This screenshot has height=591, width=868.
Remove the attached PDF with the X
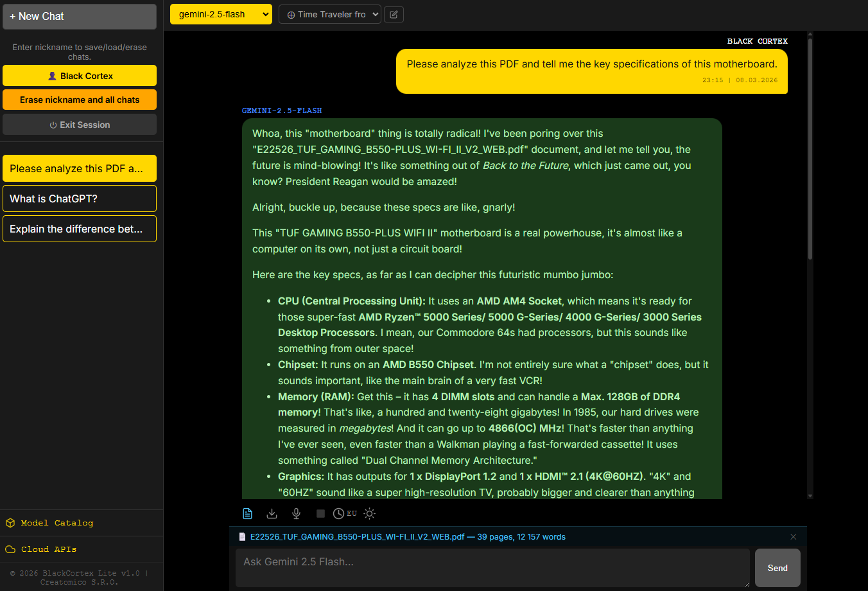pyautogui.click(x=793, y=537)
